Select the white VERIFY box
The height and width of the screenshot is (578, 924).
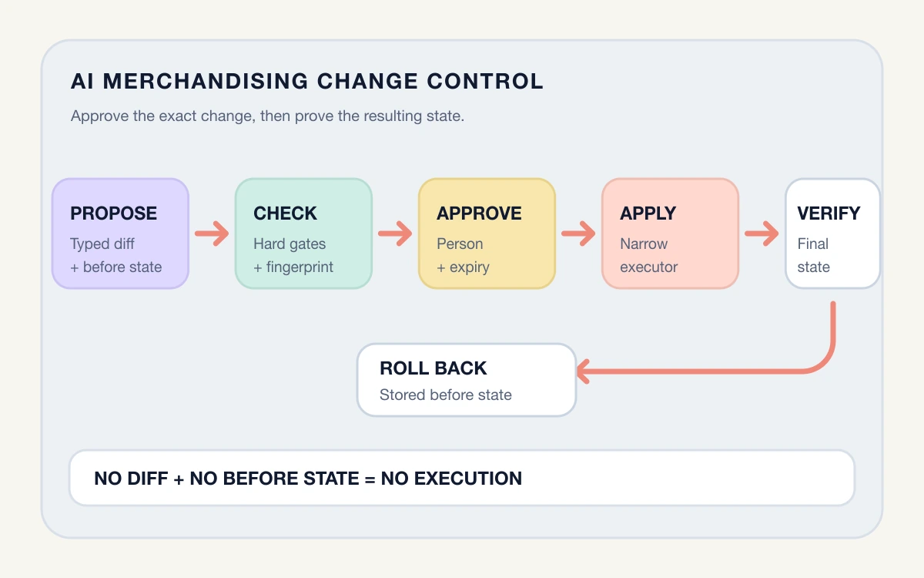832,234
